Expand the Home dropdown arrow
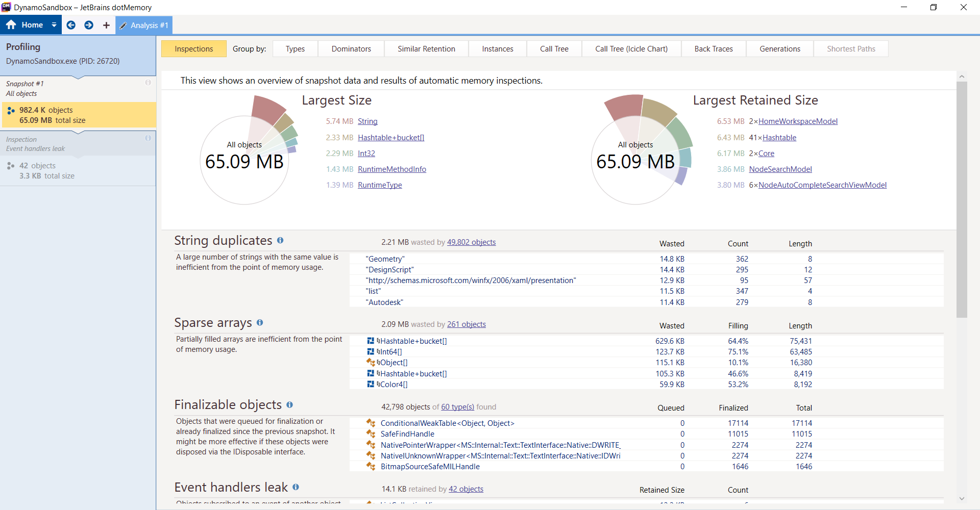The height and width of the screenshot is (510, 980). pyautogui.click(x=54, y=25)
